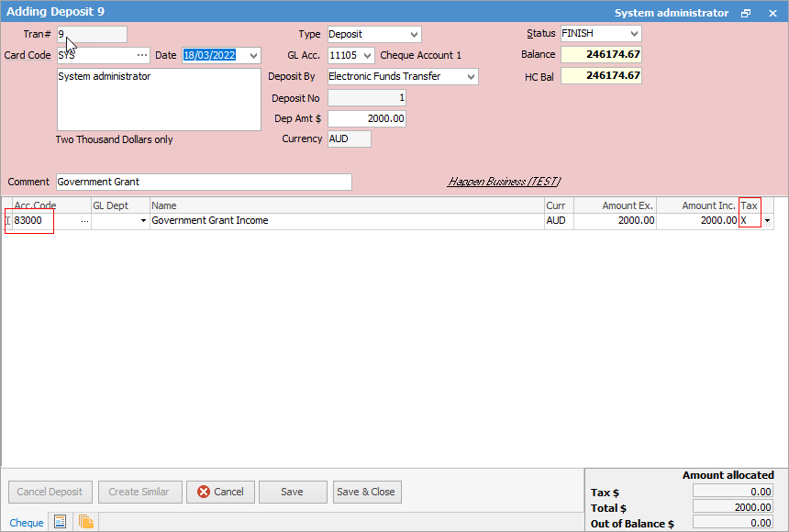Click the GL Dept column header
789x532 pixels.
coord(120,205)
